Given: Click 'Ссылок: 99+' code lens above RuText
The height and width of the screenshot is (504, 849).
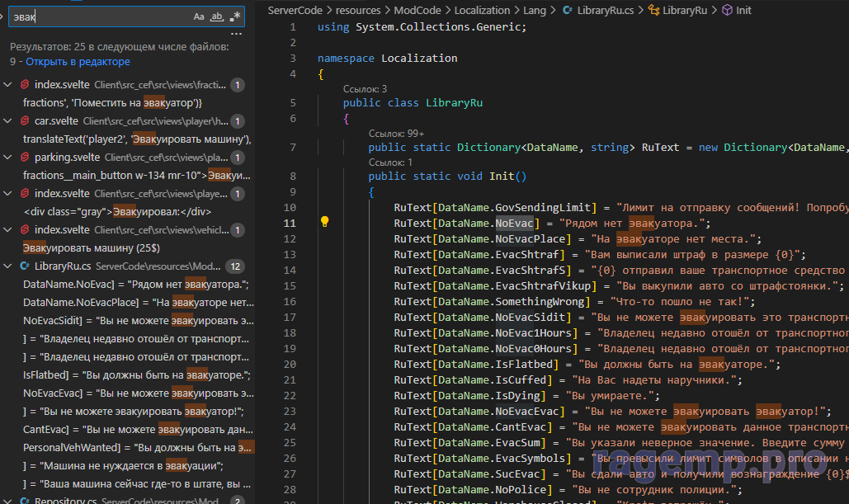Looking at the screenshot, I should click(396, 133).
